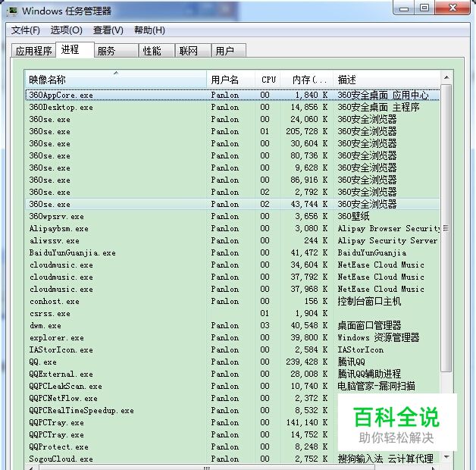Sort by 内存 column header
The width and height of the screenshot is (476, 470).
pos(307,80)
